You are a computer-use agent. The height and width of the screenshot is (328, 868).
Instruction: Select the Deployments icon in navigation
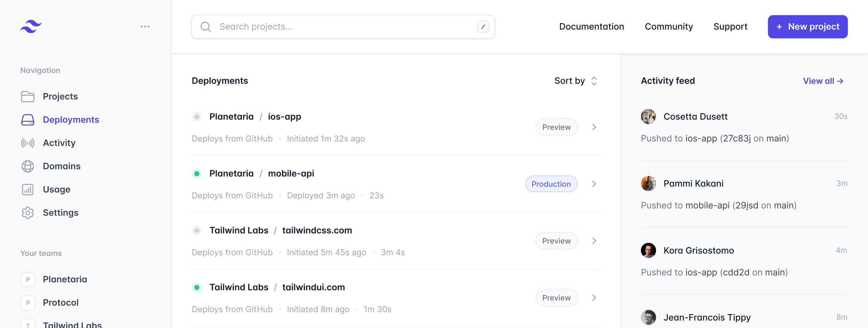[x=27, y=120]
